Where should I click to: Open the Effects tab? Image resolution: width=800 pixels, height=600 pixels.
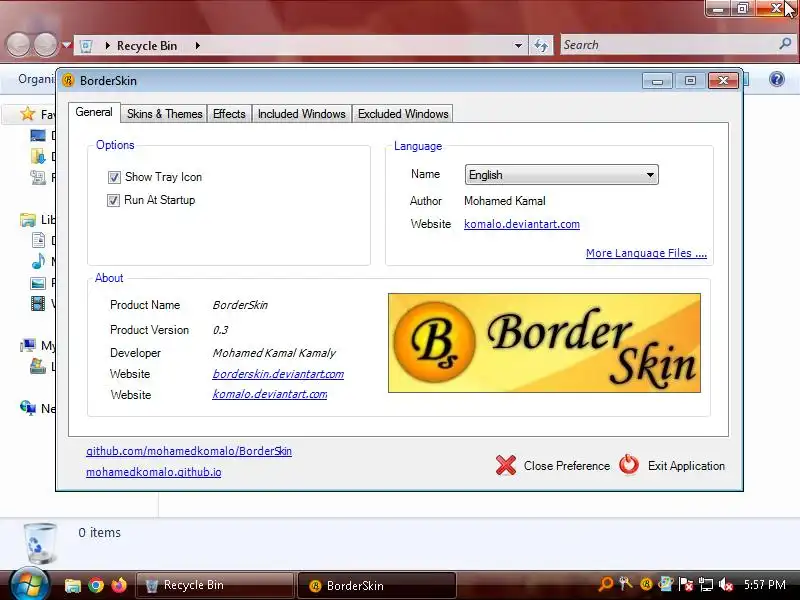229,114
